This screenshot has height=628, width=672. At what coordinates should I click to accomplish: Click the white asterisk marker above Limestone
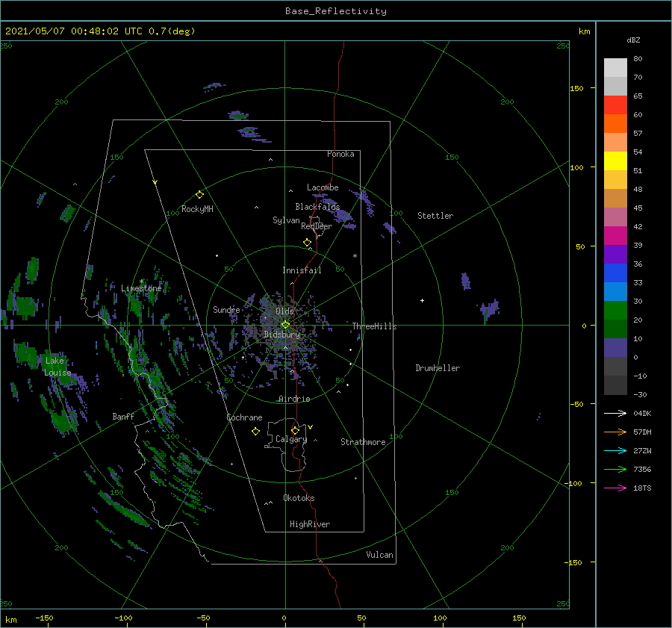pos(141,282)
